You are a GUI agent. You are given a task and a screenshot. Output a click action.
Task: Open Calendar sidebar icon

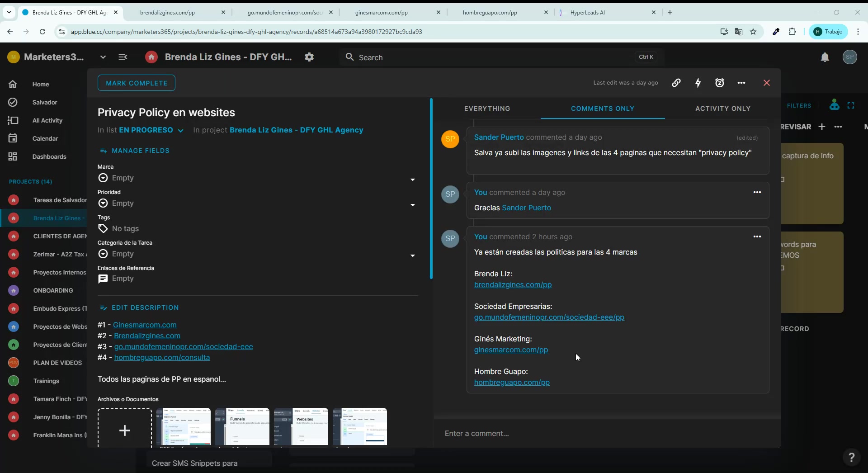(x=13, y=138)
